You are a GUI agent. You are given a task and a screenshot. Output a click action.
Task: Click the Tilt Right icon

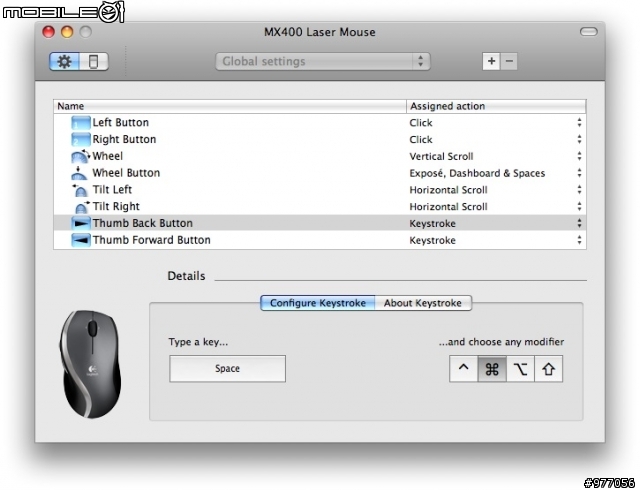[x=82, y=207]
